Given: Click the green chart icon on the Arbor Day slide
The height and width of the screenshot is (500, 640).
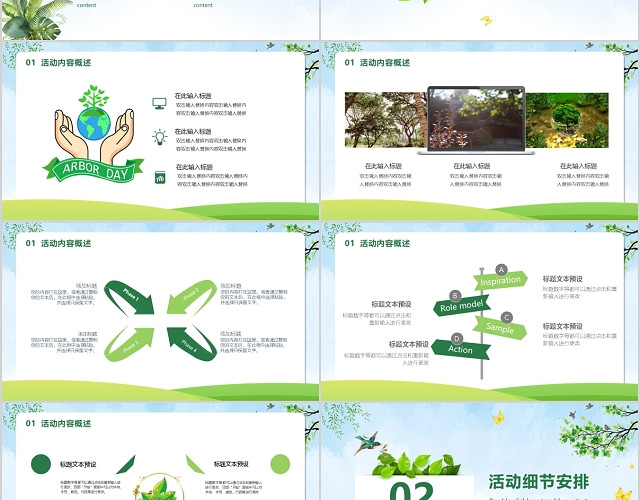Looking at the screenshot, I should pos(160,177).
